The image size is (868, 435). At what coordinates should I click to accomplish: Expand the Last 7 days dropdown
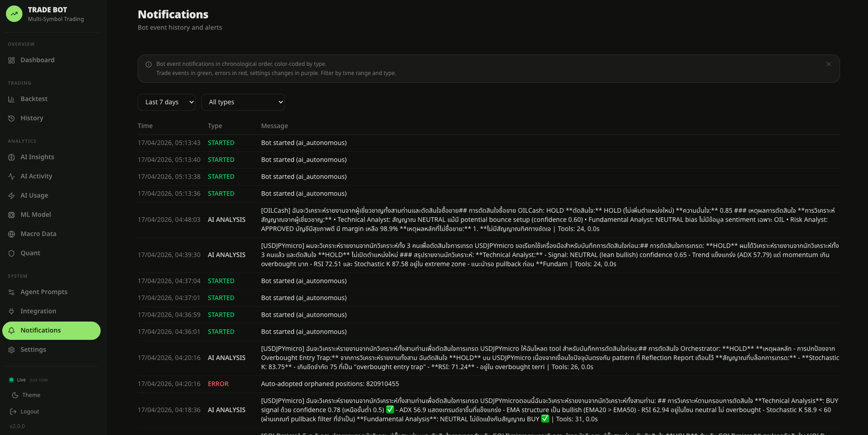[166, 102]
